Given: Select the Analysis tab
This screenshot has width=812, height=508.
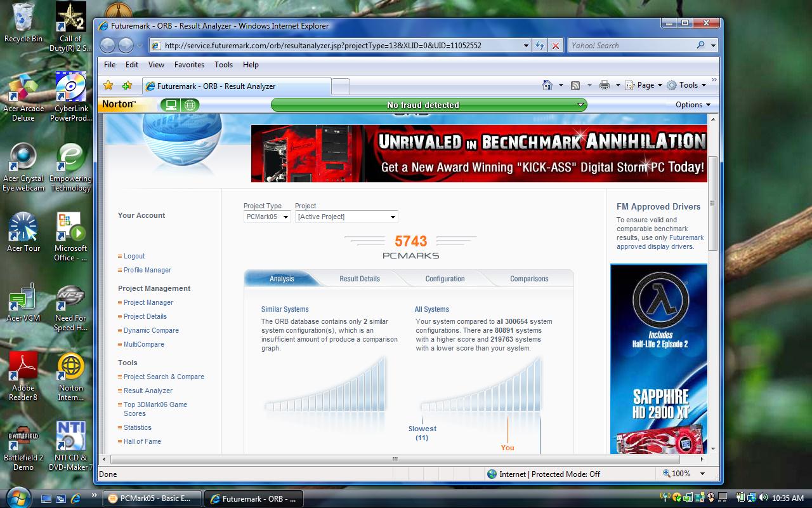Looking at the screenshot, I should (282, 279).
